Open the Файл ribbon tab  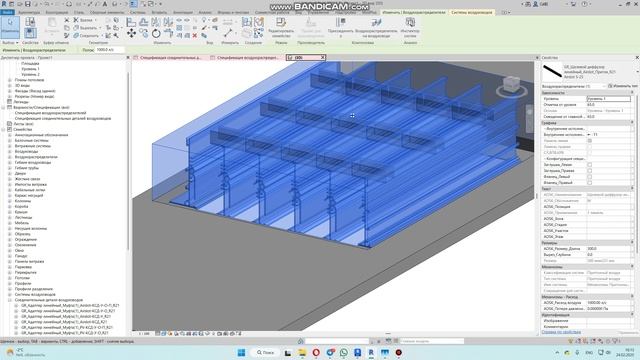pyautogui.click(x=7, y=12)
